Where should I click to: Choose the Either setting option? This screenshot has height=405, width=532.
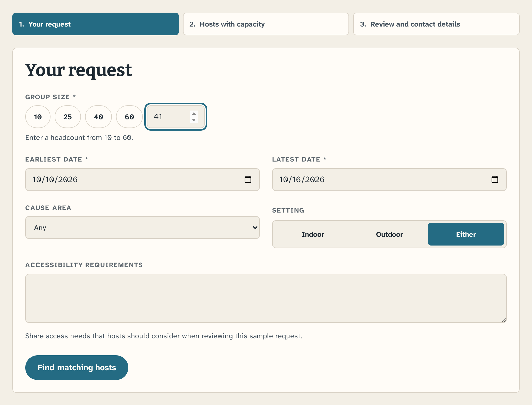(466, 234)
